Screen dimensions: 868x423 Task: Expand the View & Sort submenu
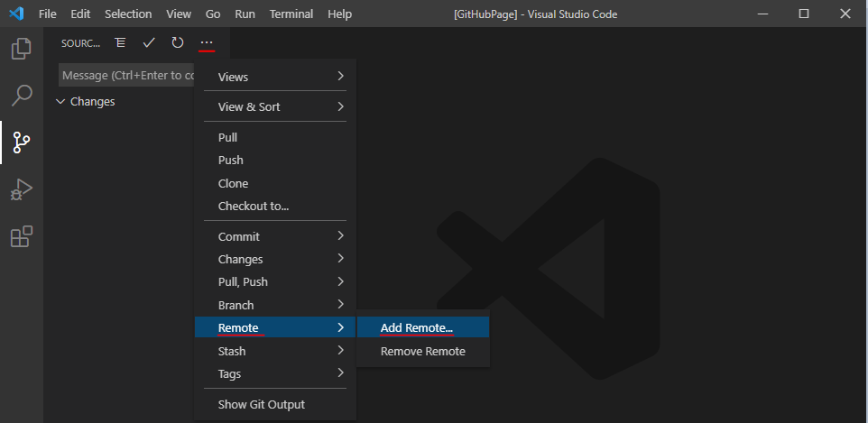click(x=275, y=106)
